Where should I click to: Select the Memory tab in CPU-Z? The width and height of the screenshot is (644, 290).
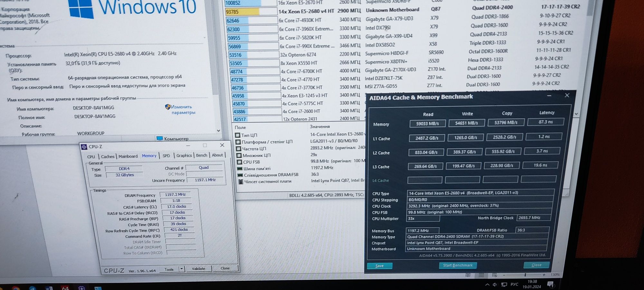tap(149, 156)
